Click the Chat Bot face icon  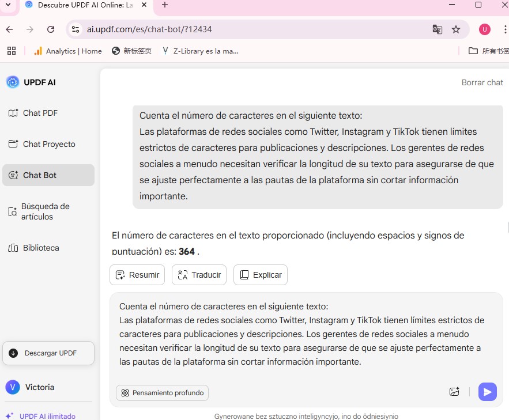(x=13, y=175)
